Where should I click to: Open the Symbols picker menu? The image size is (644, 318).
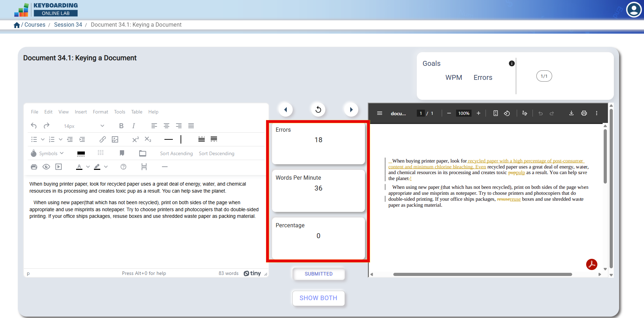[48, 153]
